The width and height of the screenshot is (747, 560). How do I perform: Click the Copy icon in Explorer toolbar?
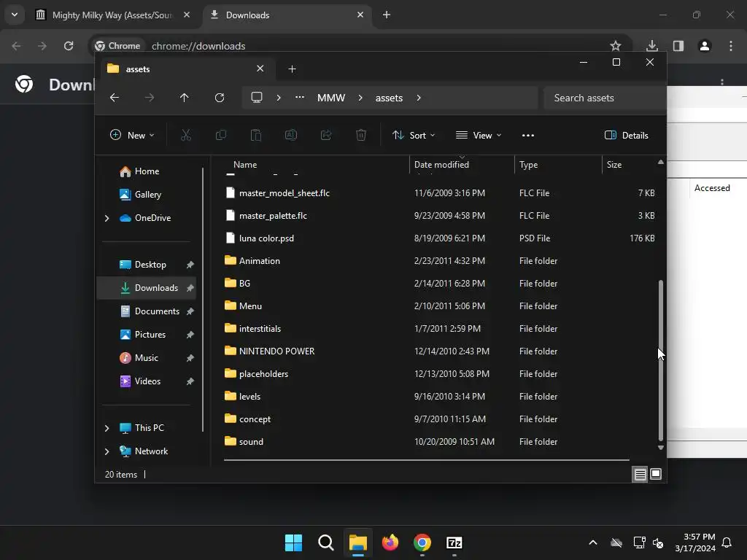coord(220,135)
